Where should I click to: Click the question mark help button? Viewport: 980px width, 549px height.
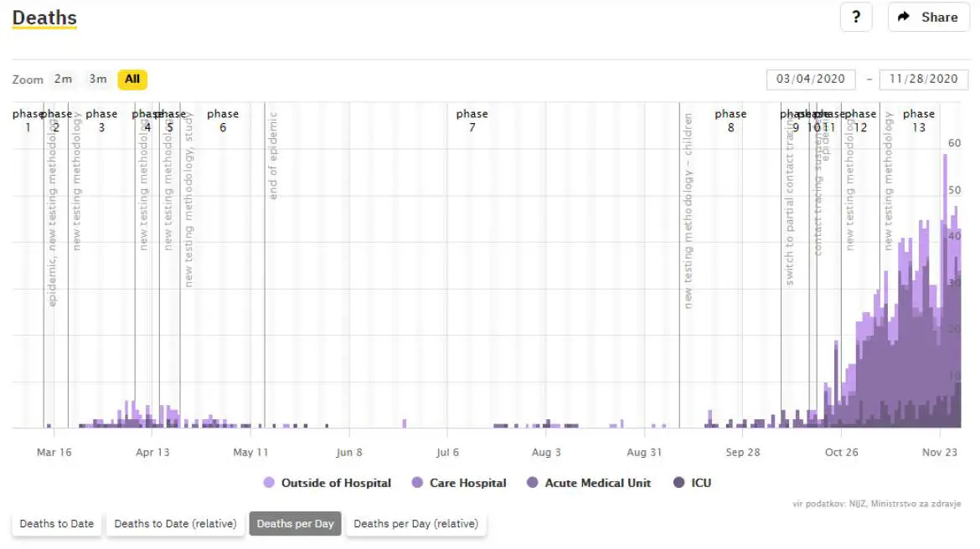(x=855, y=17)
